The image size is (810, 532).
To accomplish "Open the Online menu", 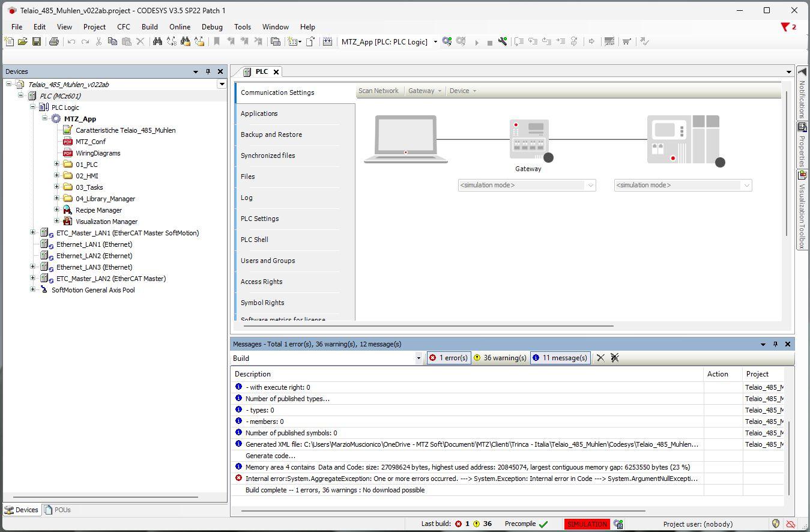I will (180, 27).
